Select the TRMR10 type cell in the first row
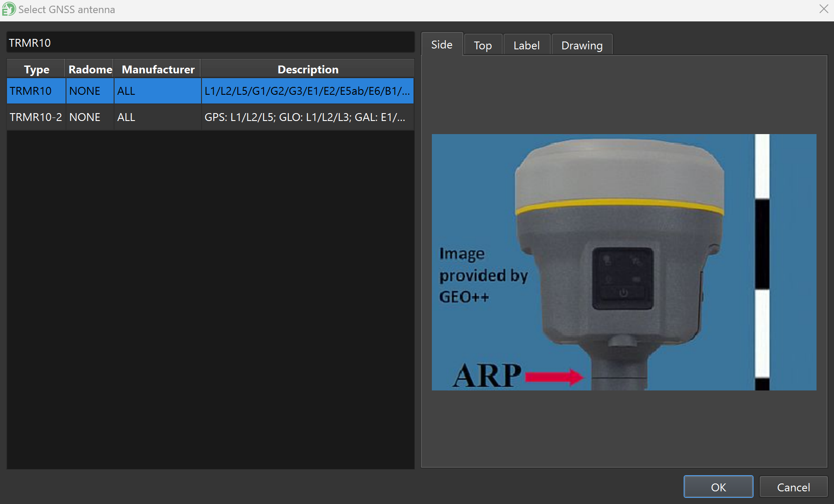Image resolution: width=834 pixels, height=504 pixels. 31,91
